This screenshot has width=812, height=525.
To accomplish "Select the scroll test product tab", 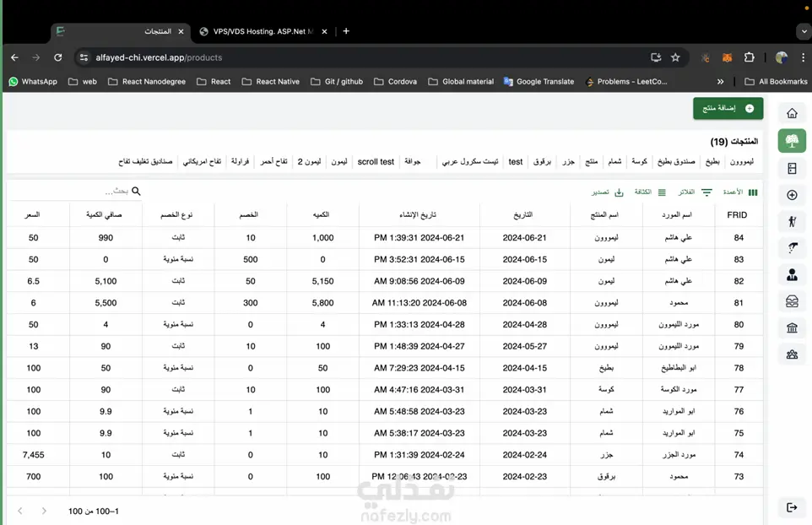I will (376, 161).
